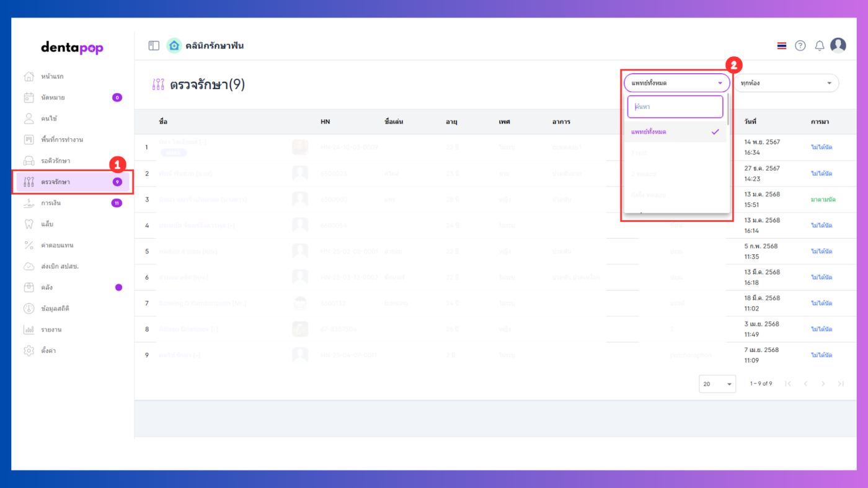This screenshot has width=868, height=488.
Task: Click the ค้นหา search field in dropdown
Action: 675,107
